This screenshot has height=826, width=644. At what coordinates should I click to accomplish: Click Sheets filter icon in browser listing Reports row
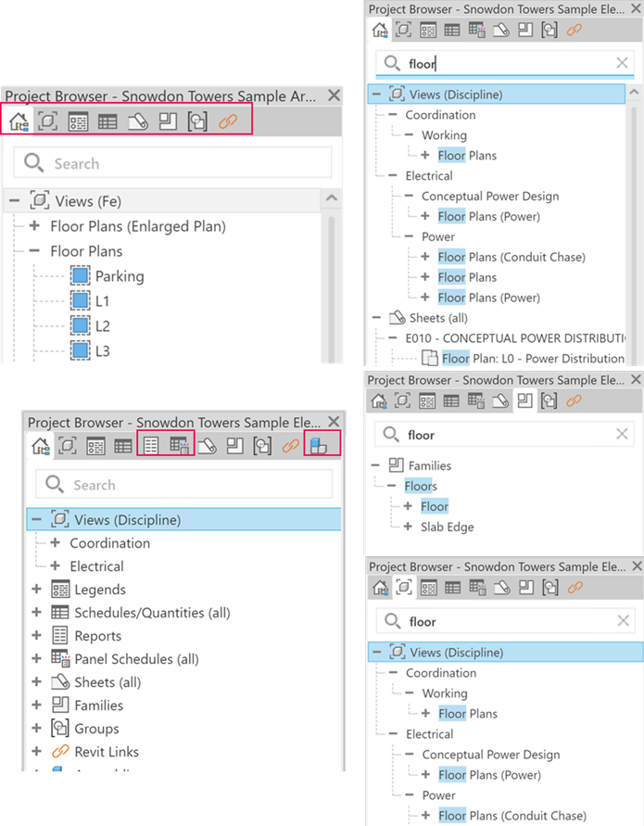(x=208, y=446)
